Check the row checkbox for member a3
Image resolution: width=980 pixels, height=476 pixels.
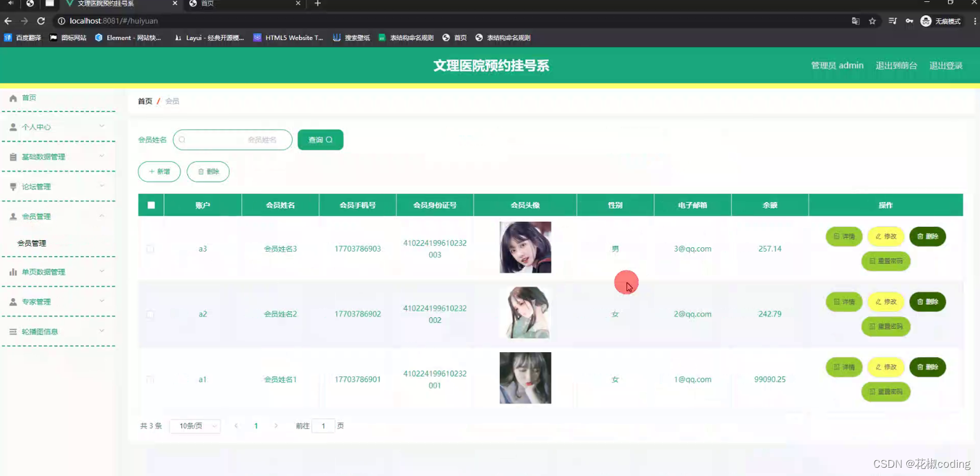pos(151,248)
